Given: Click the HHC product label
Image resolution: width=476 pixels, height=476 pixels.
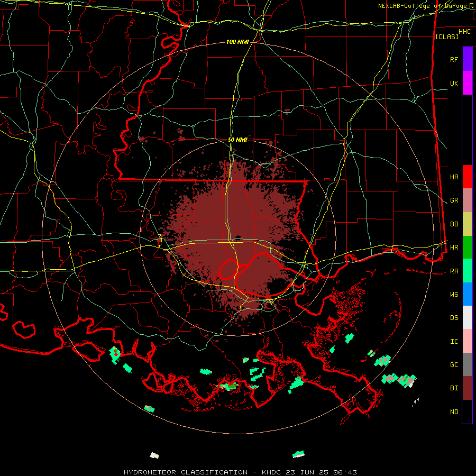Looking at the screenshot, I should 465,32.
